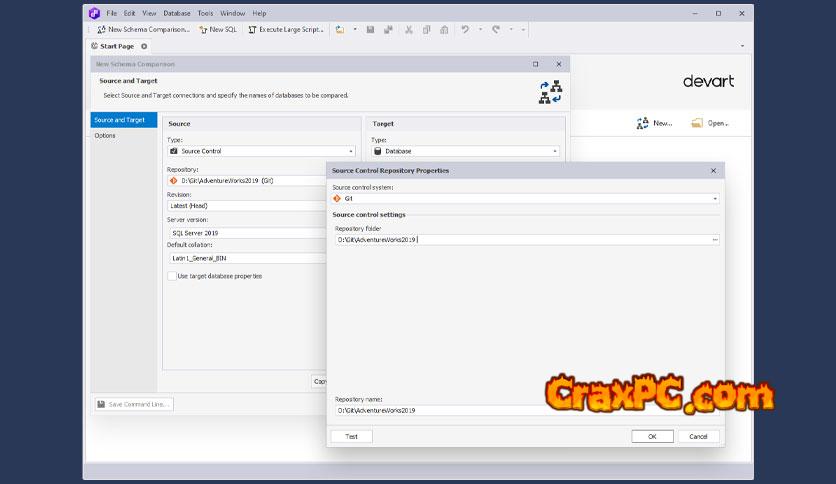Click the Repository name input field

(x=440, y=410)
